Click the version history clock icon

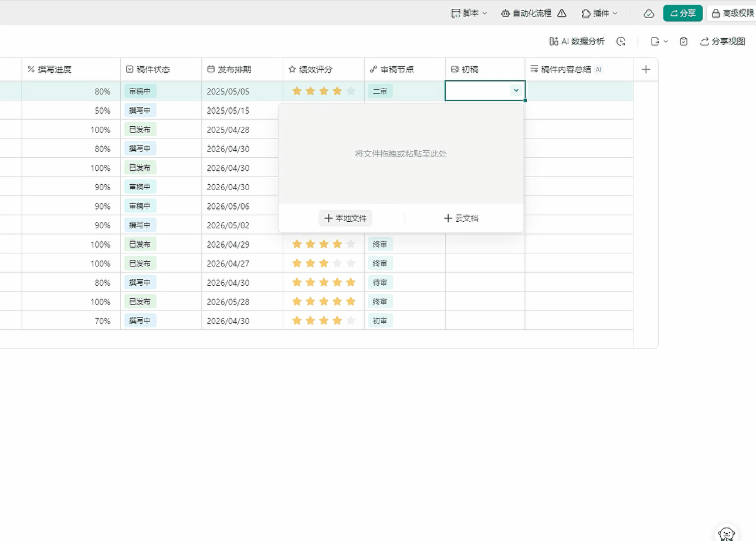pos(621,41)
